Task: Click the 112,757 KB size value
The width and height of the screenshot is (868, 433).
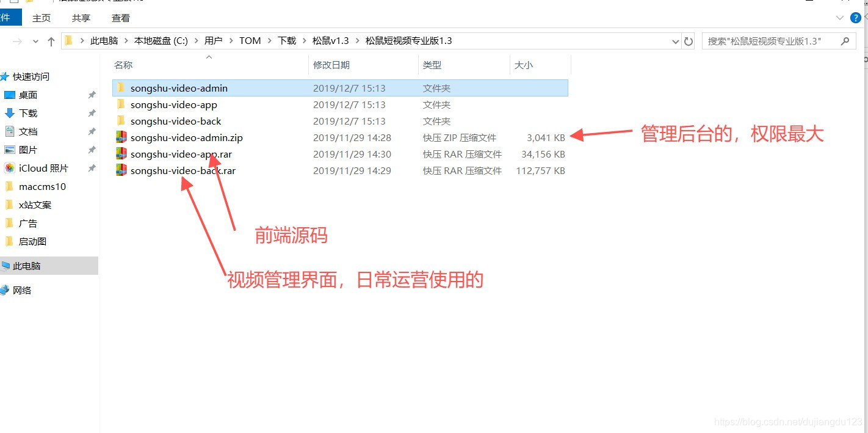Action: (x=541, y=170)
